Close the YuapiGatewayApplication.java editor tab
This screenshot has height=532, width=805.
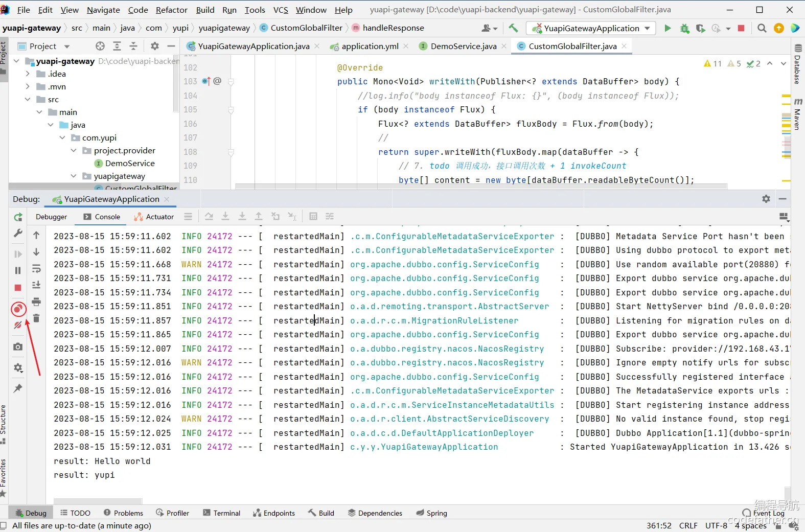[x=317, y=46]
